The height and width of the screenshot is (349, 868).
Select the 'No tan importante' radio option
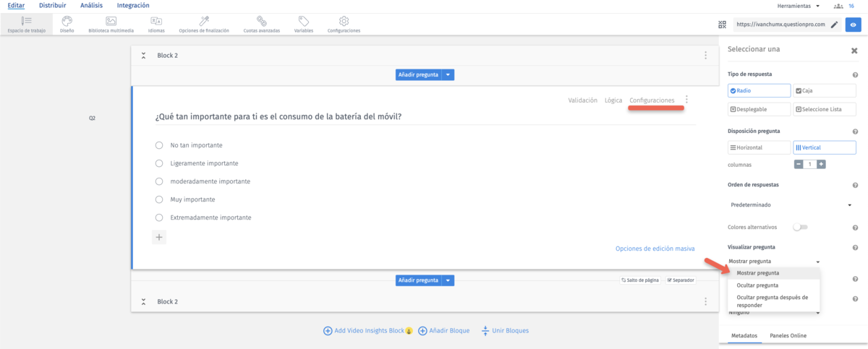tap(159, 145)
